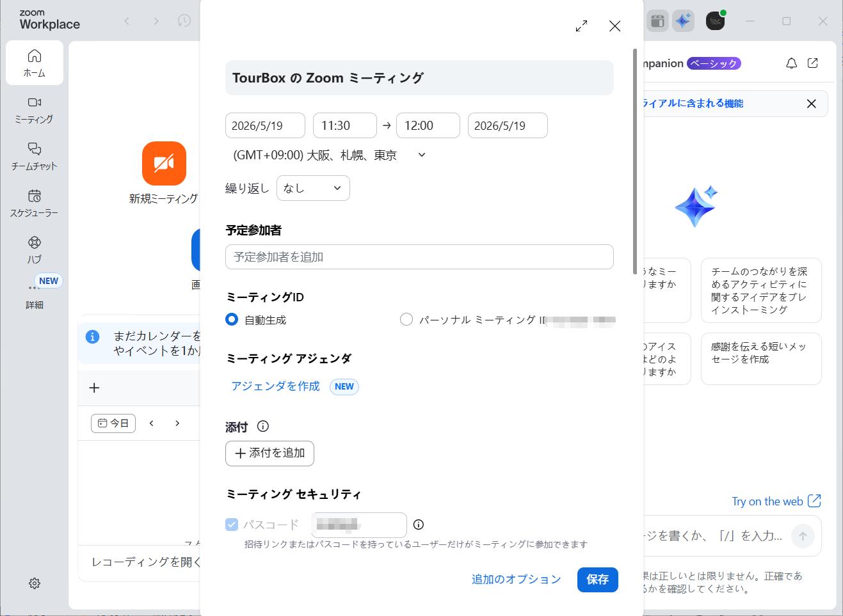Open 追加のオプション link
The width and height of the screenshot is (843, 616).
pos(516,580)
